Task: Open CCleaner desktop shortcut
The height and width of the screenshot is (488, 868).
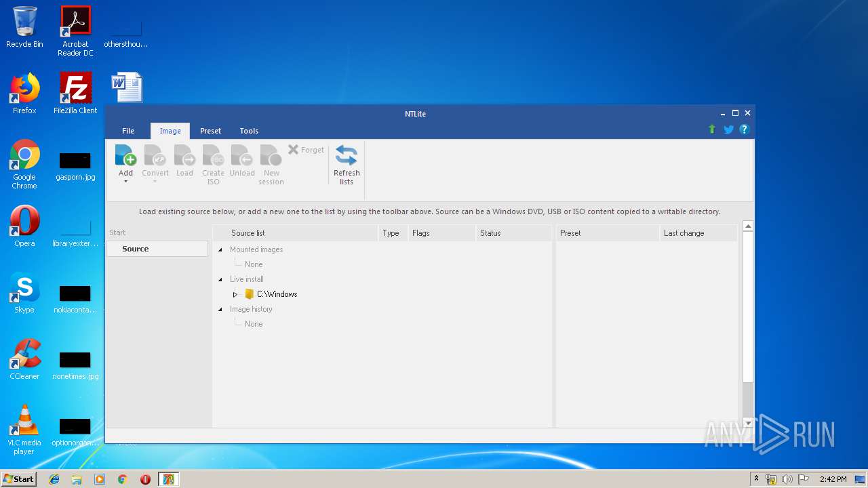Action: [x=24, y=359]
